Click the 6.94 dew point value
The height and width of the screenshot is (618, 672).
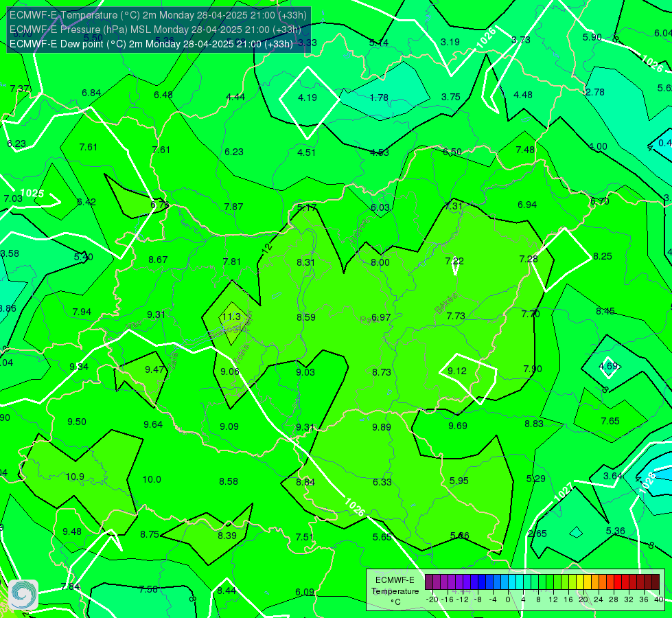point(527,205)
